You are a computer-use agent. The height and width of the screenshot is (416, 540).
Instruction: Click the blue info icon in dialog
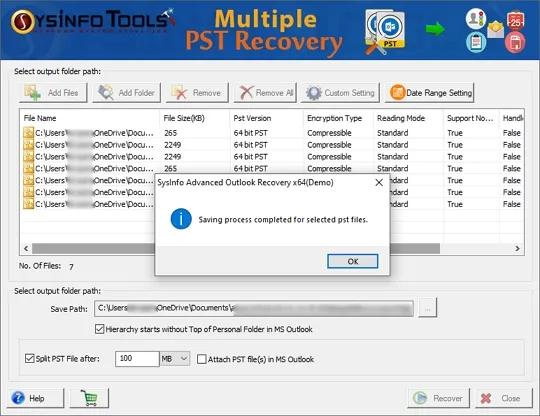pyautogui.click(x=181, y=219)
